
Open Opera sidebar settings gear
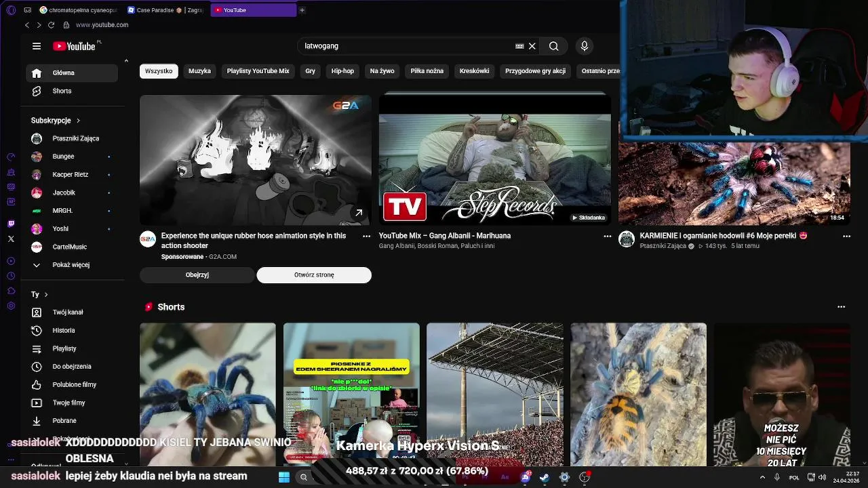tap(11, 306)
